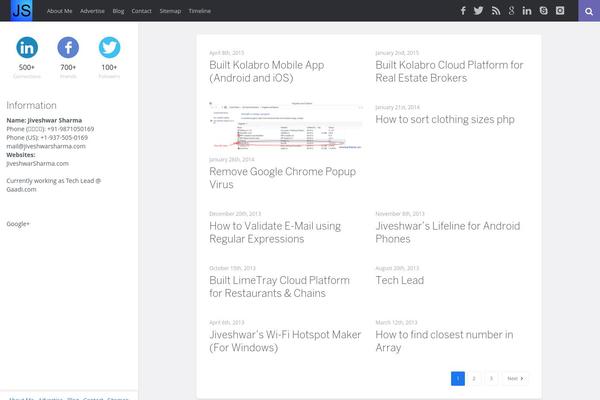This screenshot has width=600, height=400.
Task: Go to the Advertise menu item
Action: tap(92, 11)
